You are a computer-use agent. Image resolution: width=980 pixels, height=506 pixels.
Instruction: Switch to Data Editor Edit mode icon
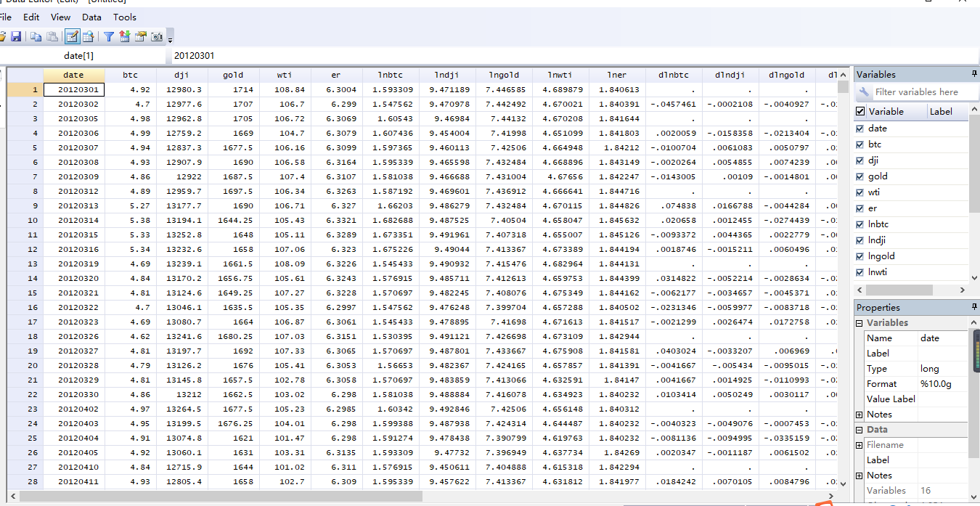pos(73,36)
